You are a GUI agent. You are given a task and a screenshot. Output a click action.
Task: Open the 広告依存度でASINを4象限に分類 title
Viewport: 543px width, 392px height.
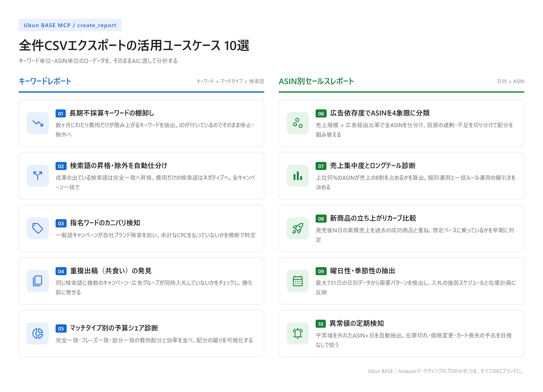(380, 113)
